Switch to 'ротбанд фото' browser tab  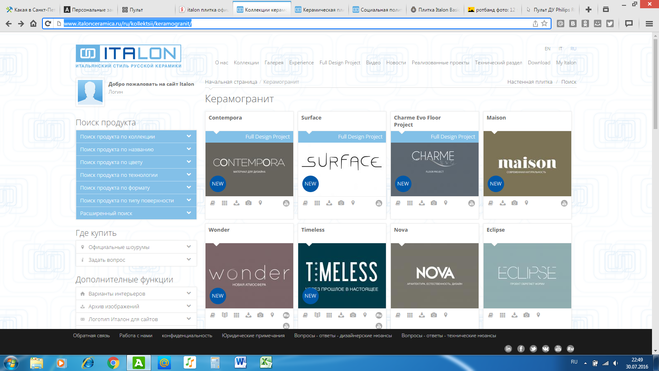point(493,9)
